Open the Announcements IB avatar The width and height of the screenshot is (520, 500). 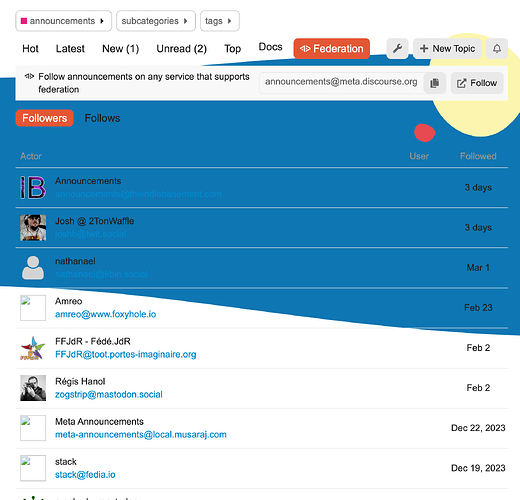click(33, 188)
